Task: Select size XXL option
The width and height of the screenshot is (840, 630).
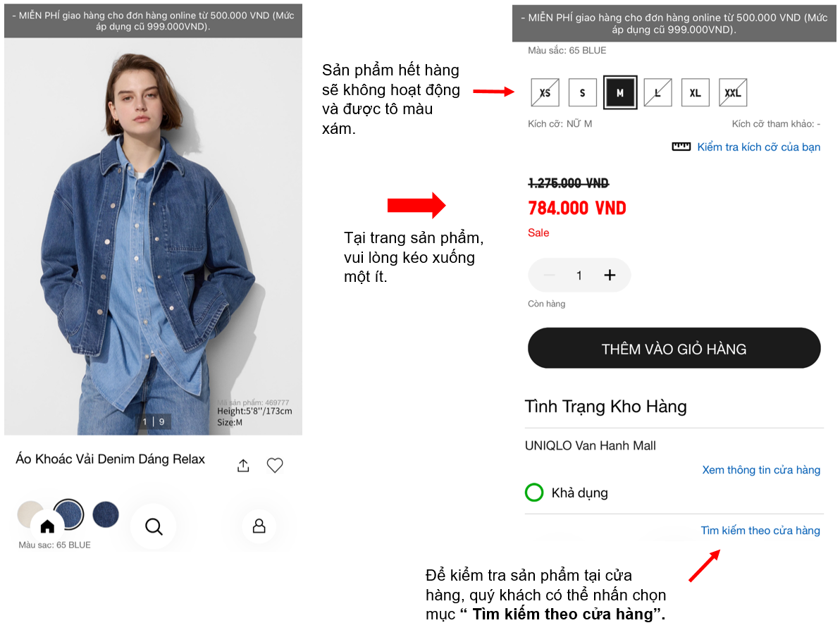Action: [x=733, y=93]
